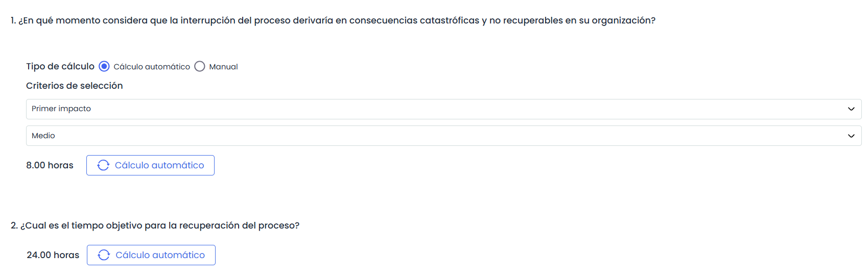
Task: Select the "Manual" radio button
Action: (200, 66)
